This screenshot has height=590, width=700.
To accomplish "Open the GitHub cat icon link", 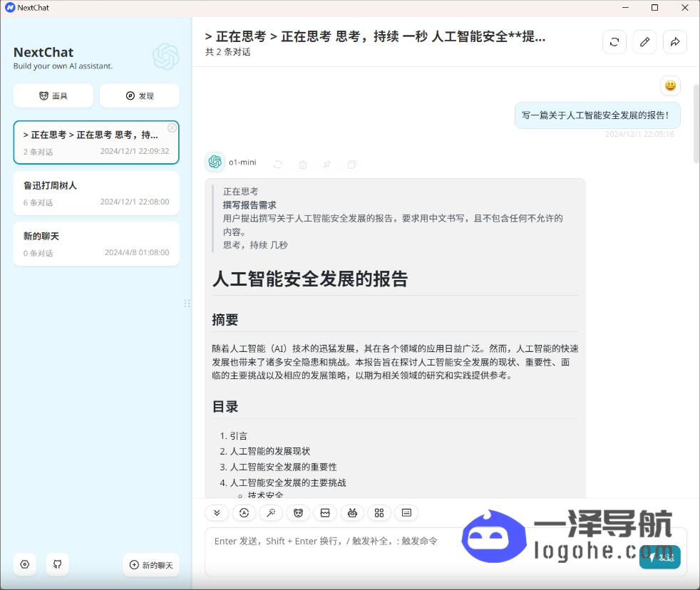I will (x=58, y=564).
